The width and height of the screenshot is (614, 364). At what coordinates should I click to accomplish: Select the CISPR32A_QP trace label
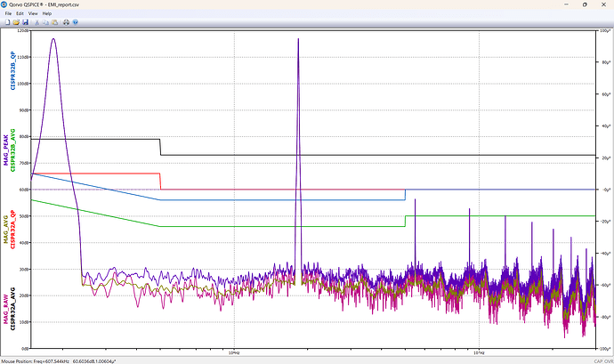[12, 230]
